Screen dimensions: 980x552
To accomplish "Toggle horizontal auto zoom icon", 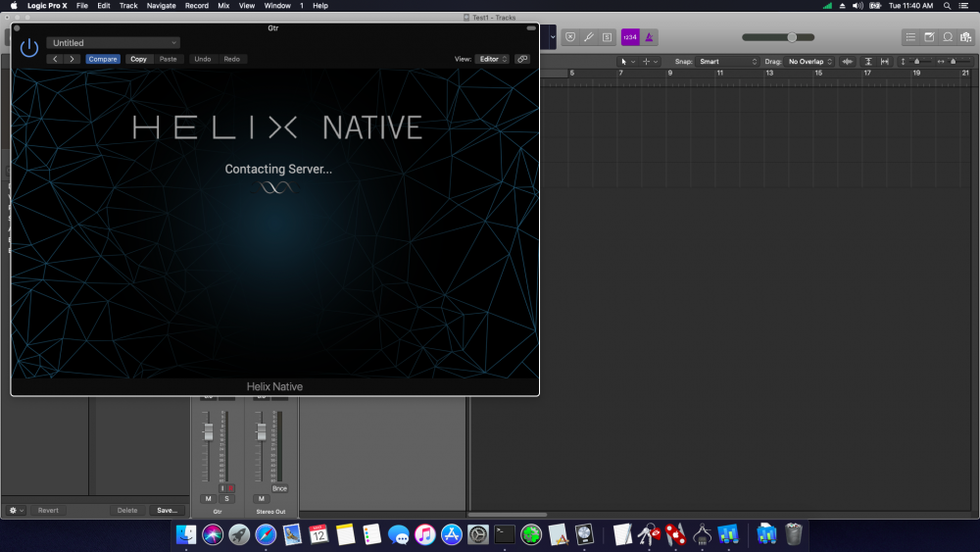I will [884, 61].
